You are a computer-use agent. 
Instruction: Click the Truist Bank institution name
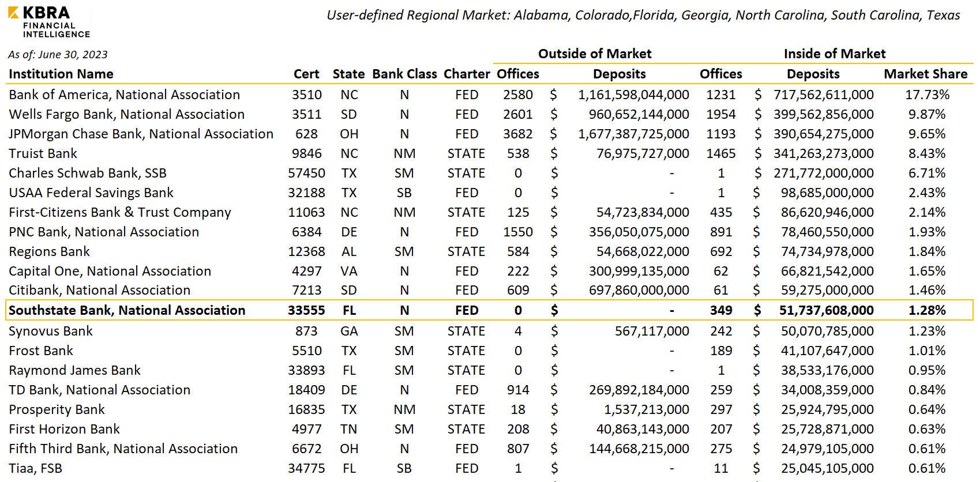click(x=43, y=153)
